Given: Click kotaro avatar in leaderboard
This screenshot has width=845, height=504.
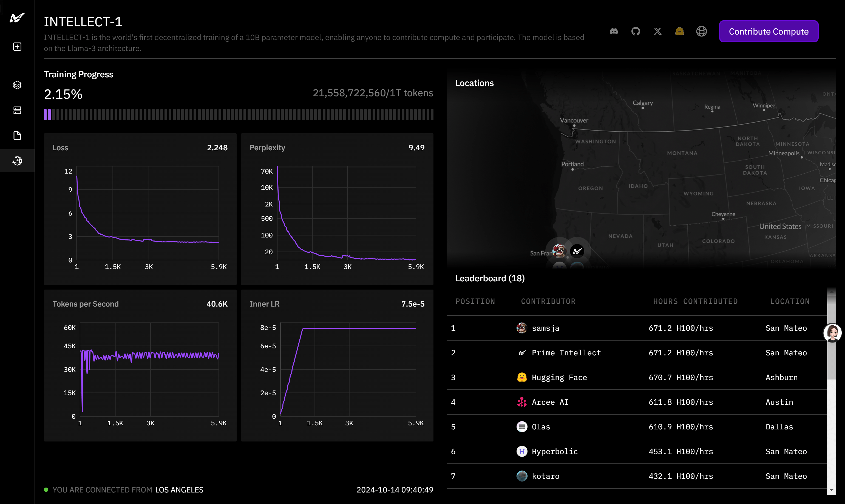Looking at the screenshot, I should point(522,476).
